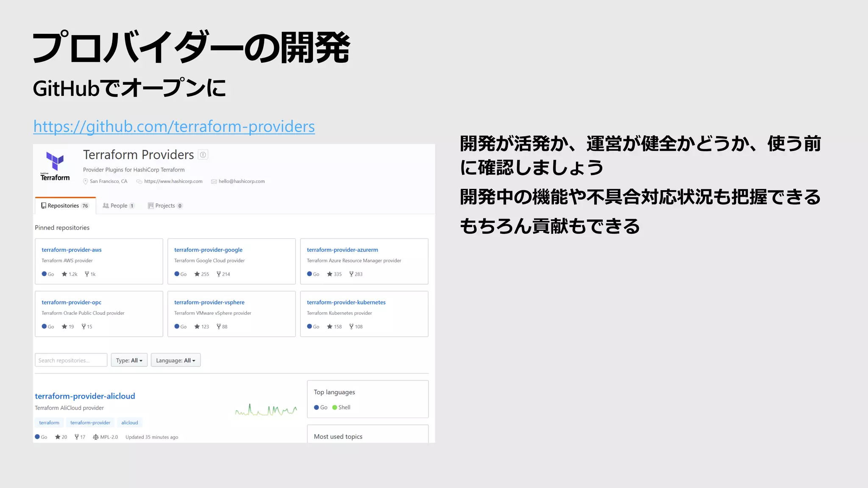The width and height of the screenshot is (868, 488).
Task: Click the MPL-2.0 license scale icon
Action: [96, 437]
